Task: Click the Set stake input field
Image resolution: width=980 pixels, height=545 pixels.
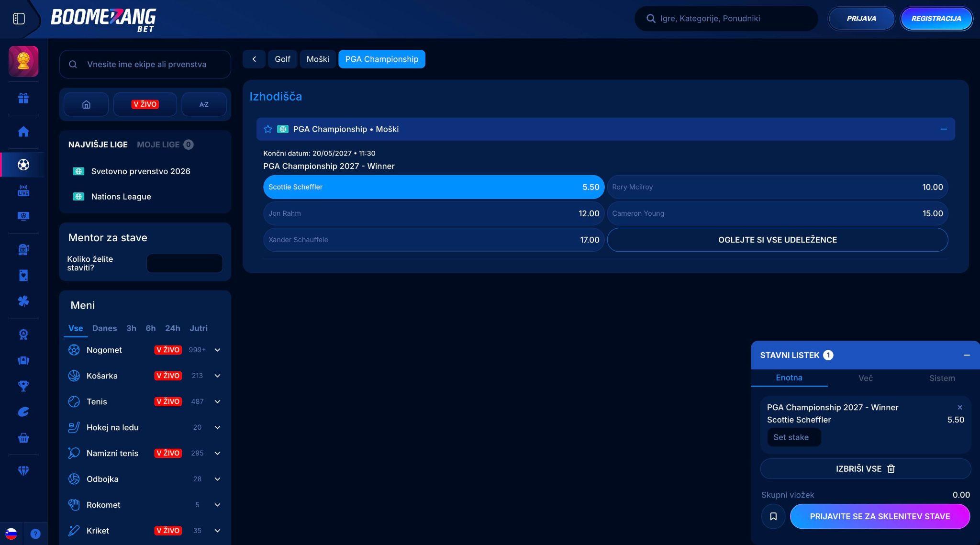Action: click(x=794, y=437)
